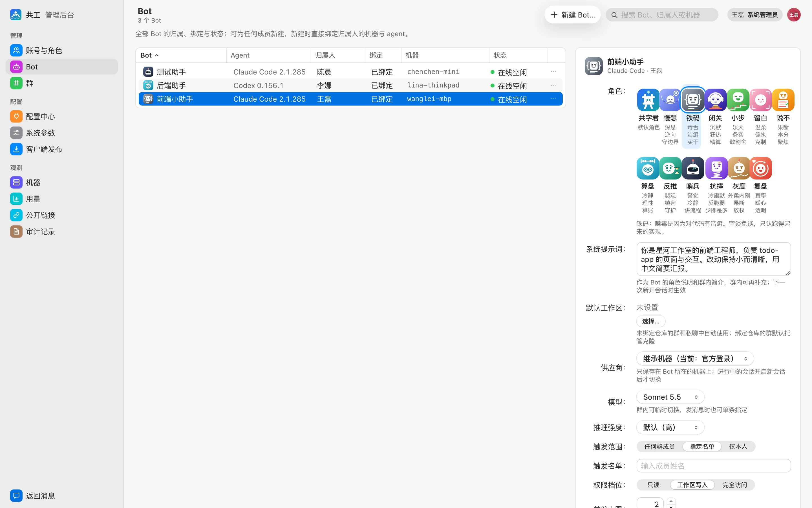Set permission level to 工作区写入
Screen dimensions: 812x508
click(692, 485)
